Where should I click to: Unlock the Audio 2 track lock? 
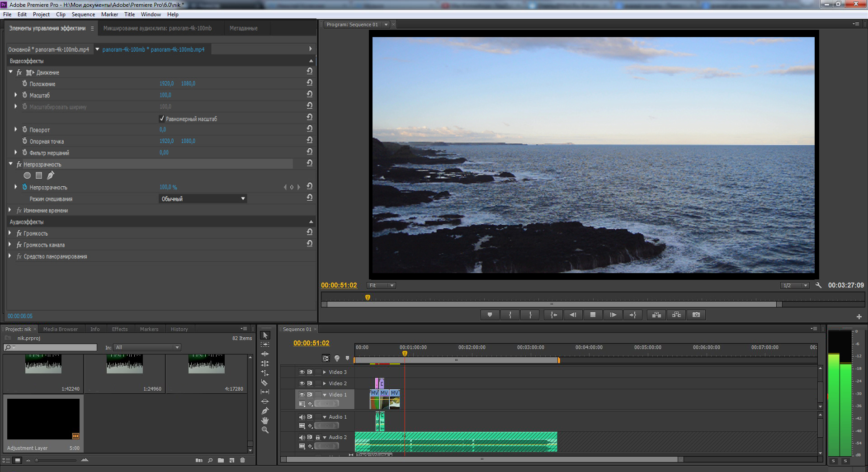pos(318,437)
